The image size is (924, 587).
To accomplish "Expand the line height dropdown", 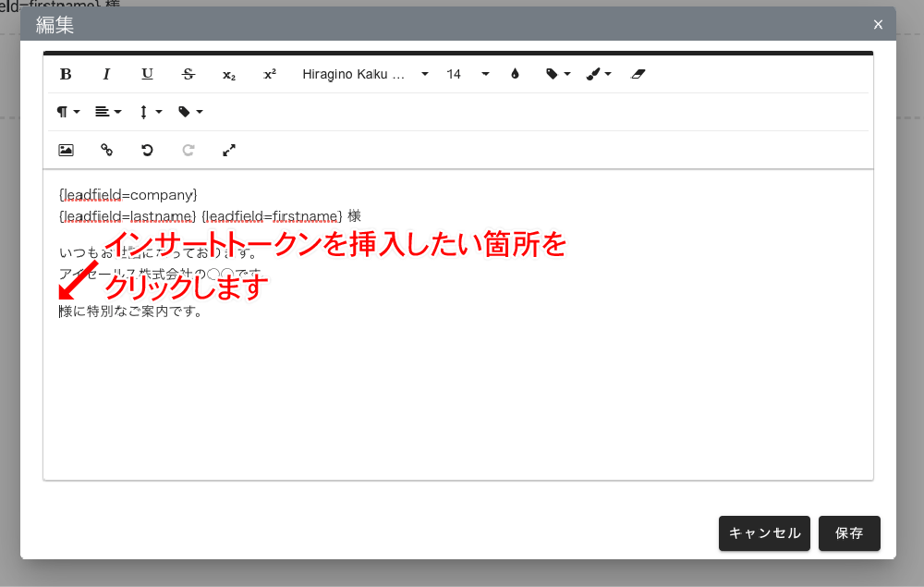I will coord(150,112).
